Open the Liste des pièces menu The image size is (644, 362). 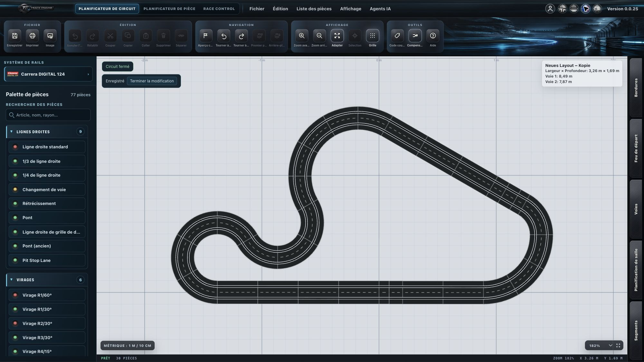[314, 8]
